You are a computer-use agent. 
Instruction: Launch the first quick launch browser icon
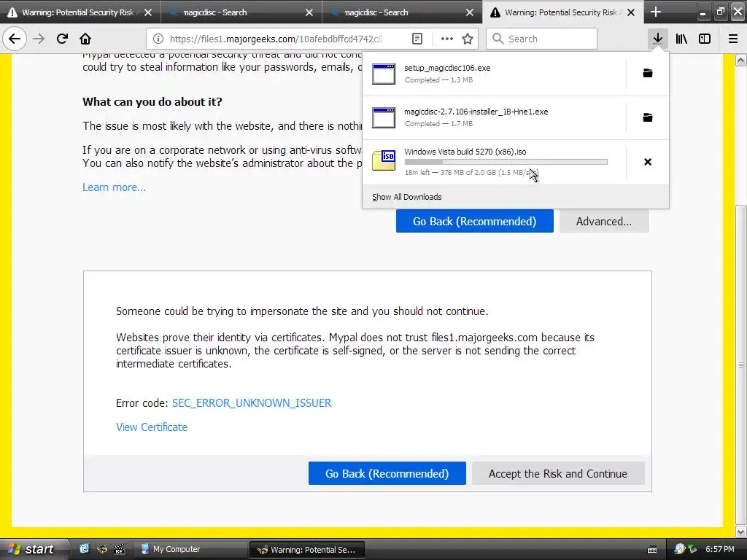(85, 549)
